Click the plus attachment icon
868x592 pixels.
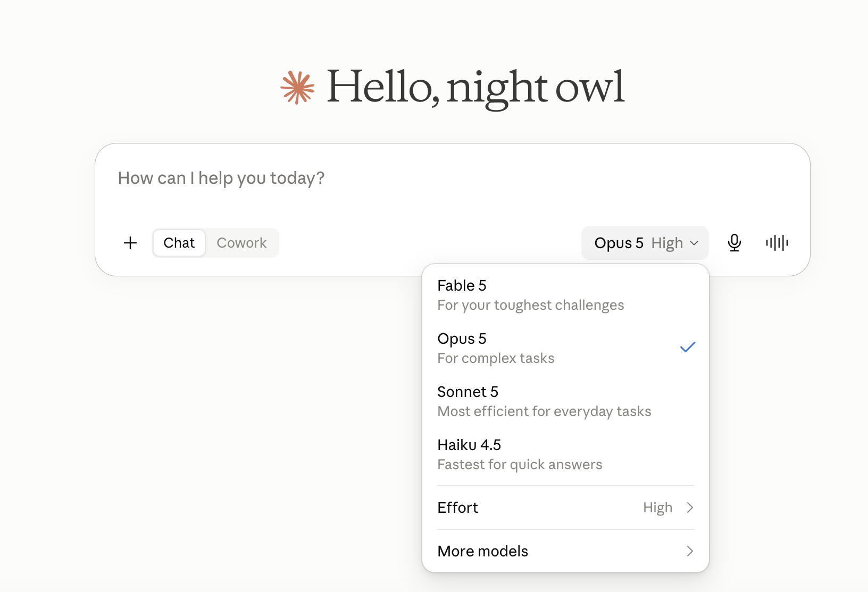coord(130,243)
